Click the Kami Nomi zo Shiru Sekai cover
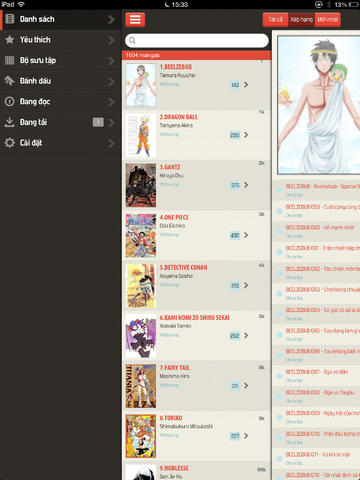The width and height of the screenshot is (360, 480). tap(141, 336)
